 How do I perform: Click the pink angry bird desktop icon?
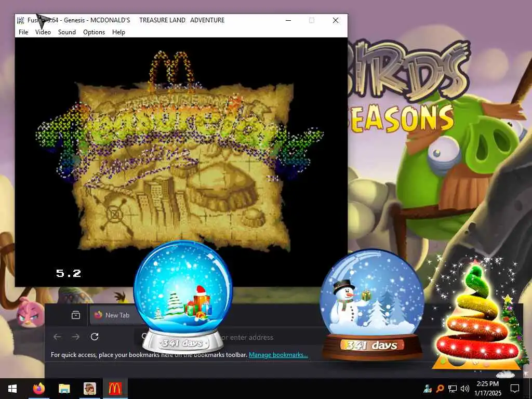(30, 312)
